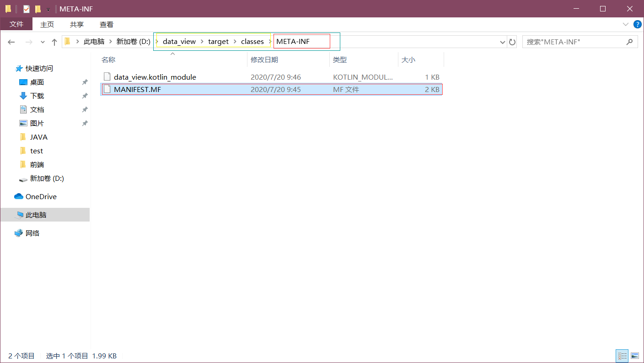Screen dimensions: 644x363
Task: Unpin 桌面 using its pin icon
Action: 85,82
